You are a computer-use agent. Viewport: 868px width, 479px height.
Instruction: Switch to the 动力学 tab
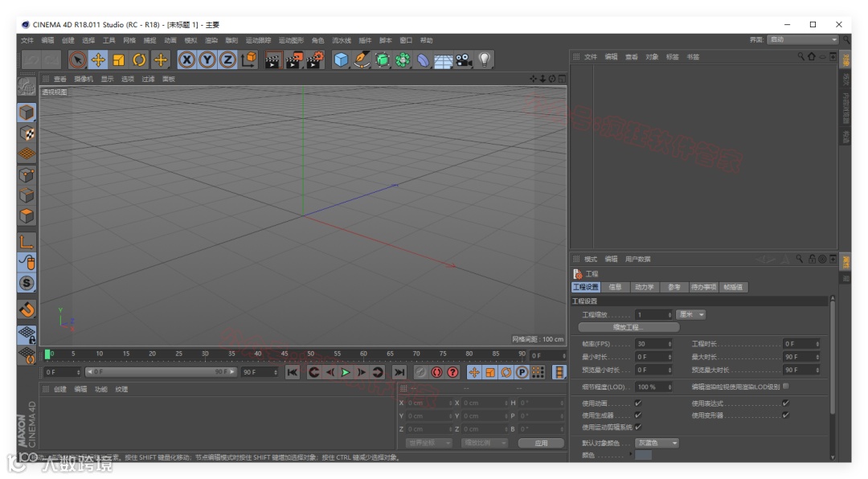[x=644, y=287]
